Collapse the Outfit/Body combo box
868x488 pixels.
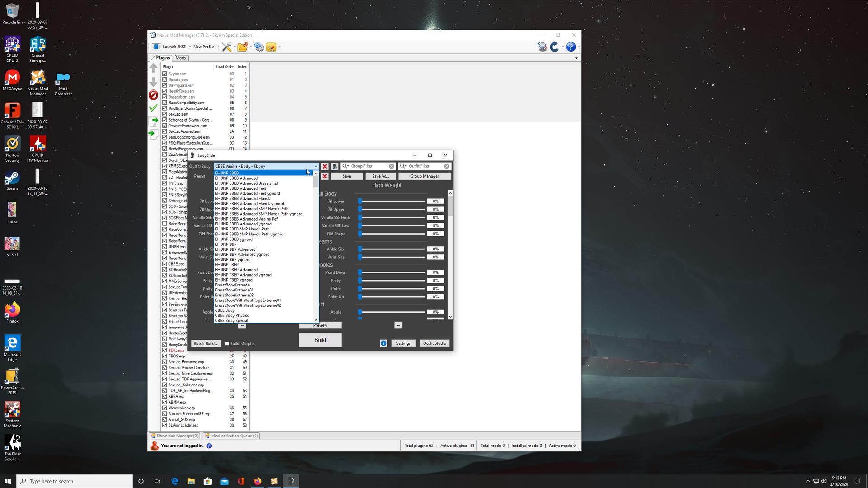(316, 166)
